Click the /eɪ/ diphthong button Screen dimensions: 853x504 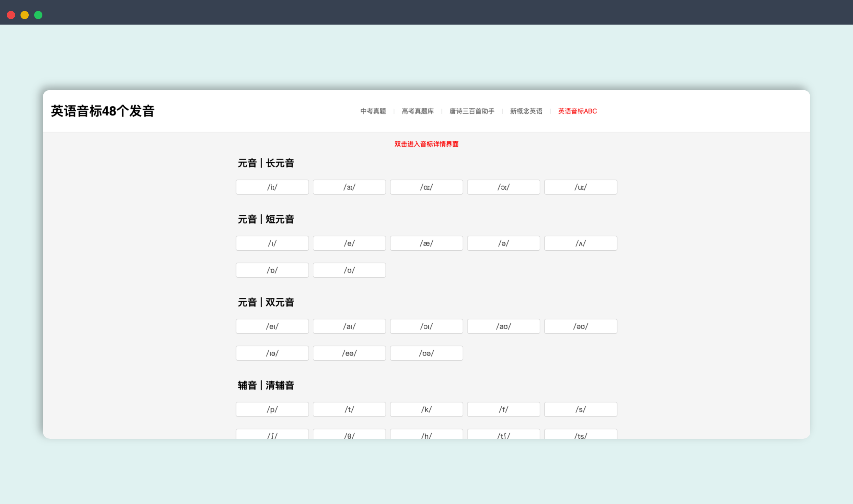click(x=272, y=326)
